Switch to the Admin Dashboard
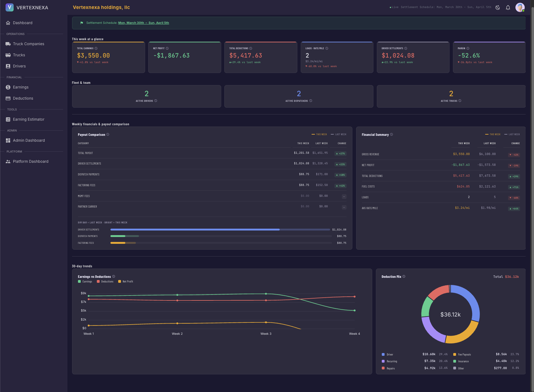 point(29,140)
